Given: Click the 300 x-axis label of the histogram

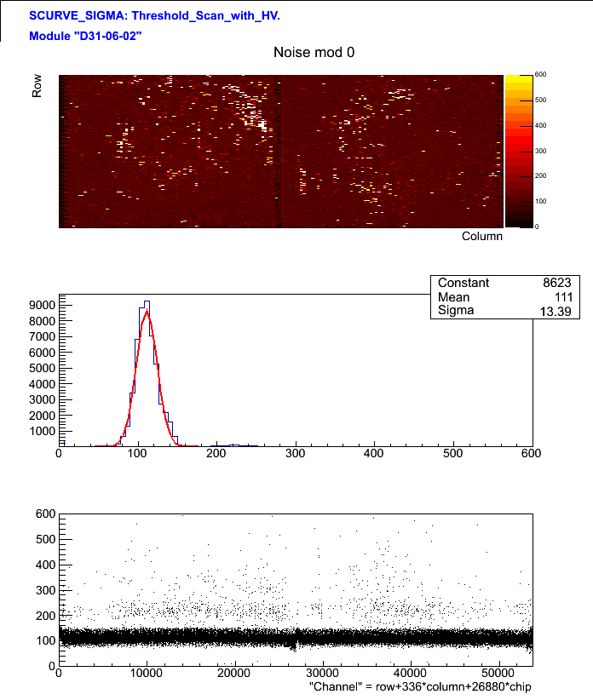Looking at the screenshot, I should point(295,454).
